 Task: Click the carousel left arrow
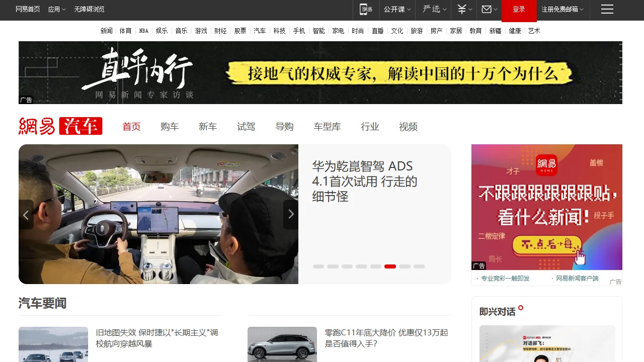tap(26, 215)
